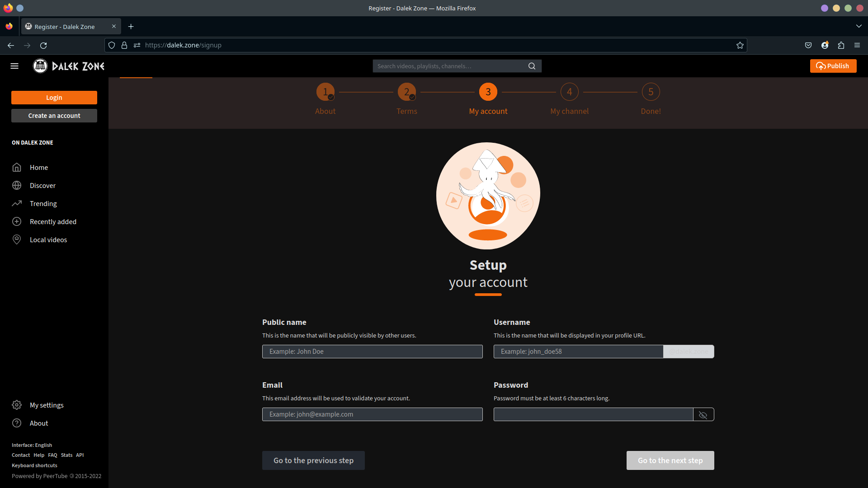Click the email input field
Screen dimensions: 868x488
pos(372,414)
